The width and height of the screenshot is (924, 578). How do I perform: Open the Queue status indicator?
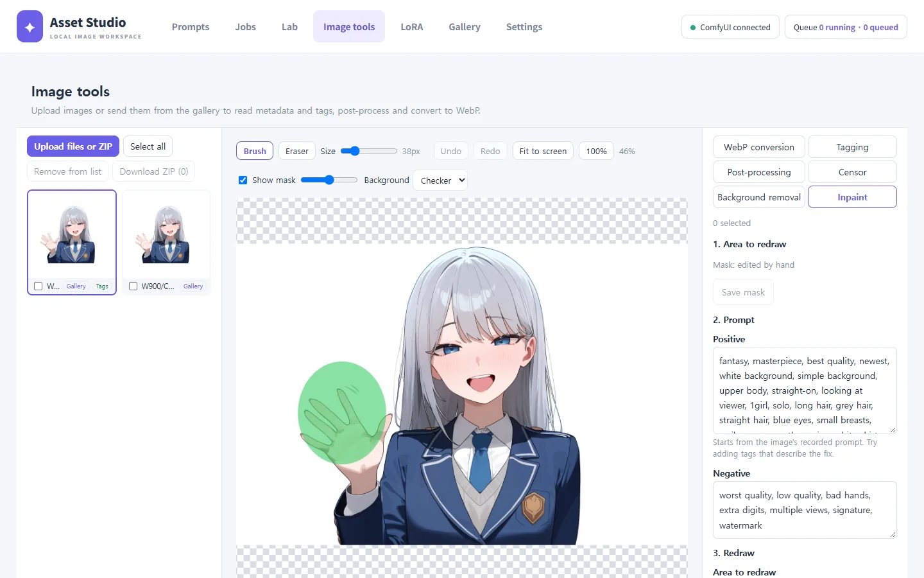pyautogui.click(x=846, y=27)
